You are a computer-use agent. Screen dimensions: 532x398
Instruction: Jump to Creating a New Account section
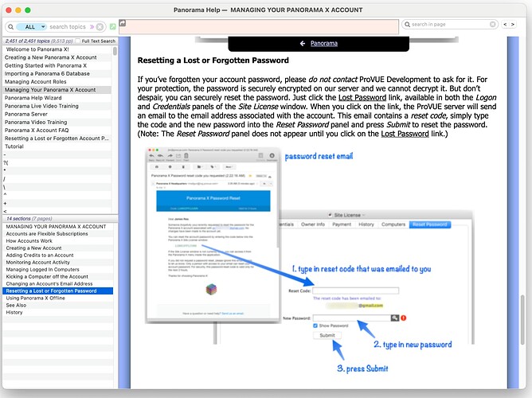click(38, 248)
